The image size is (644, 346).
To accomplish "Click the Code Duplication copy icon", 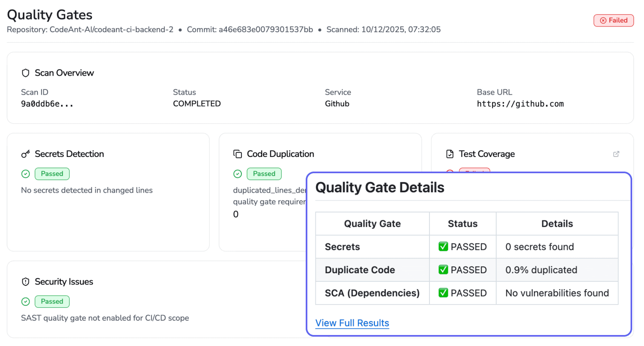I will (238, 154).
